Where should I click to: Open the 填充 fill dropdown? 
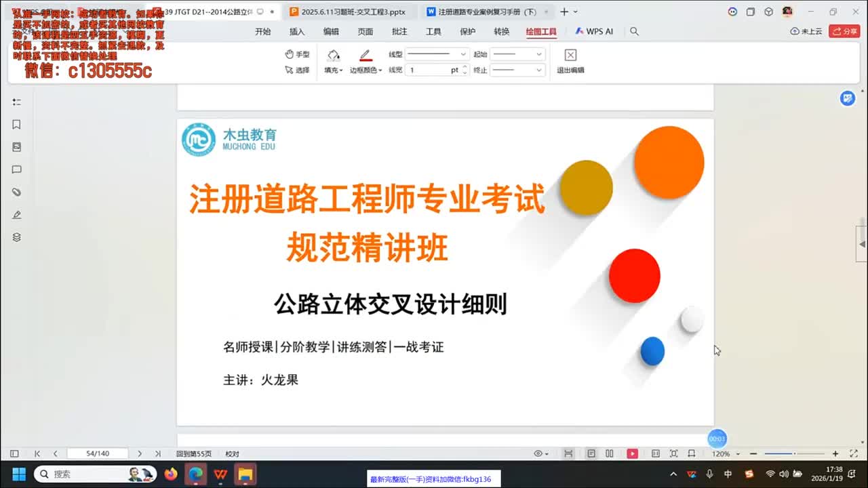334,70
